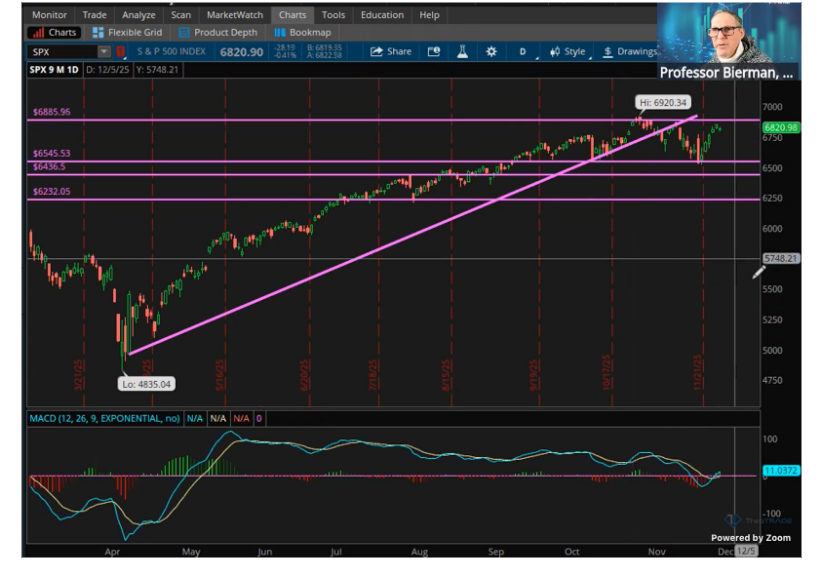Click the red symbol marker beside SPX
Screen dimensions: 838x567
[122, 52]
